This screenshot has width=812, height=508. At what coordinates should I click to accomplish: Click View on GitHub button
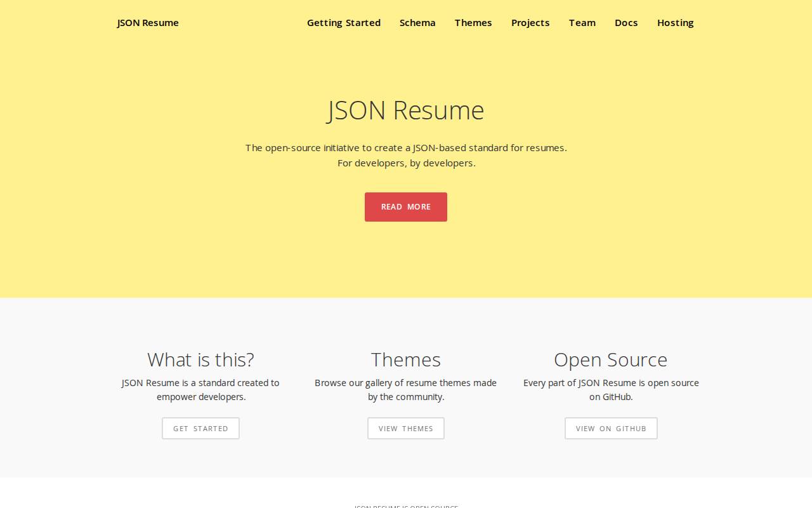click(611, 429)
